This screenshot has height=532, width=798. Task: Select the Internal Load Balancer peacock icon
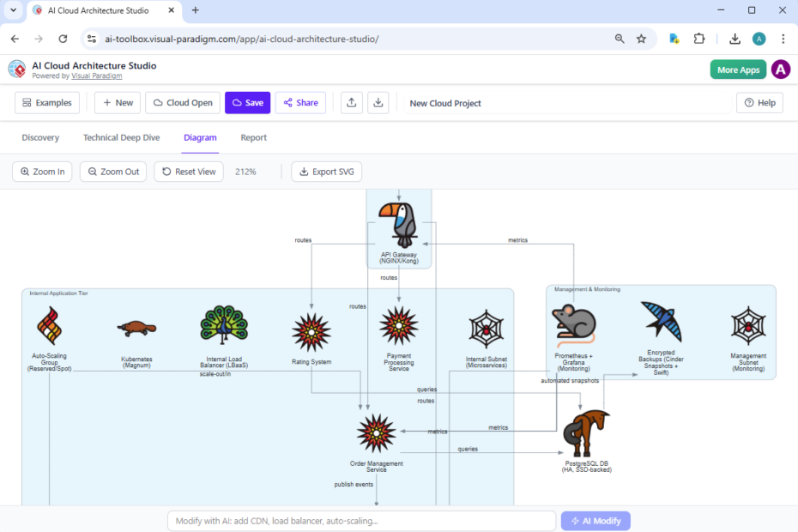coord(223,327)
